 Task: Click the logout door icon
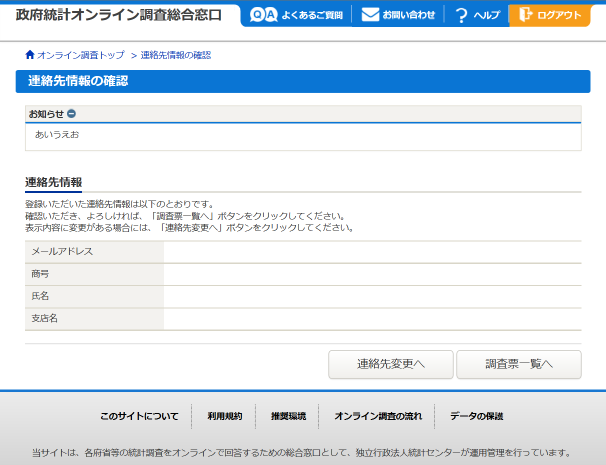[526, 15]
